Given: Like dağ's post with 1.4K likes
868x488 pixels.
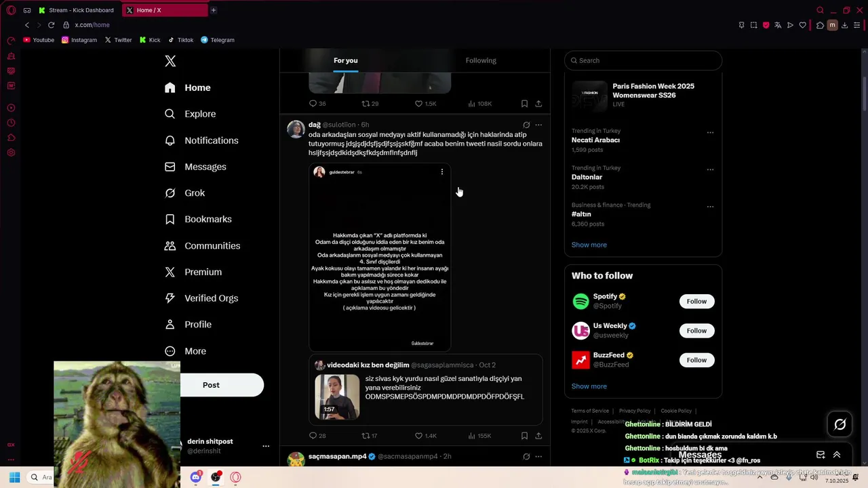Looking at the screenshot, I should click(x=426, y=436).
